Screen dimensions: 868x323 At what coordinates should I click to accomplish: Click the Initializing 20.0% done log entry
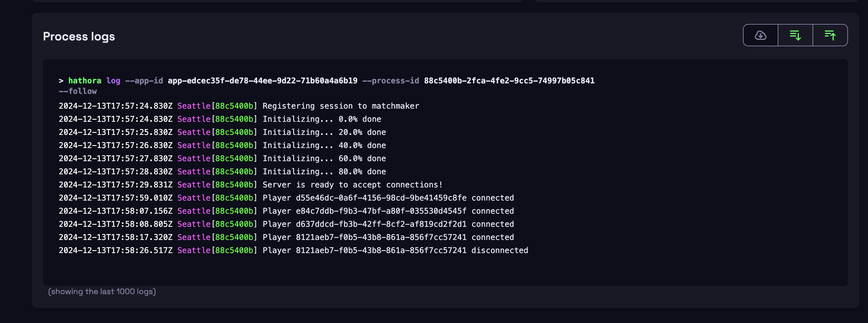coord(222,132)
